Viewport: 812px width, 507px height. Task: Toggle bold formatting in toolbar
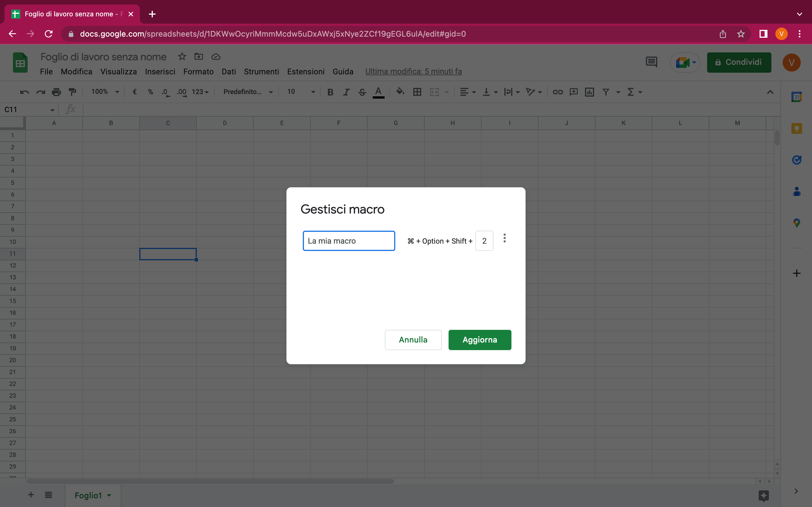click(330, 92)
